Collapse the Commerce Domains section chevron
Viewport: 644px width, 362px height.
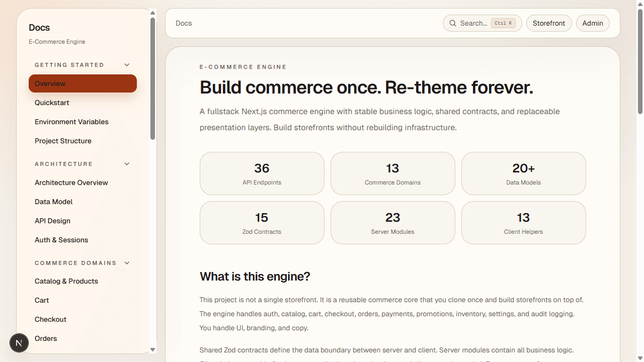pyautogui.click(x=127, y=263)
